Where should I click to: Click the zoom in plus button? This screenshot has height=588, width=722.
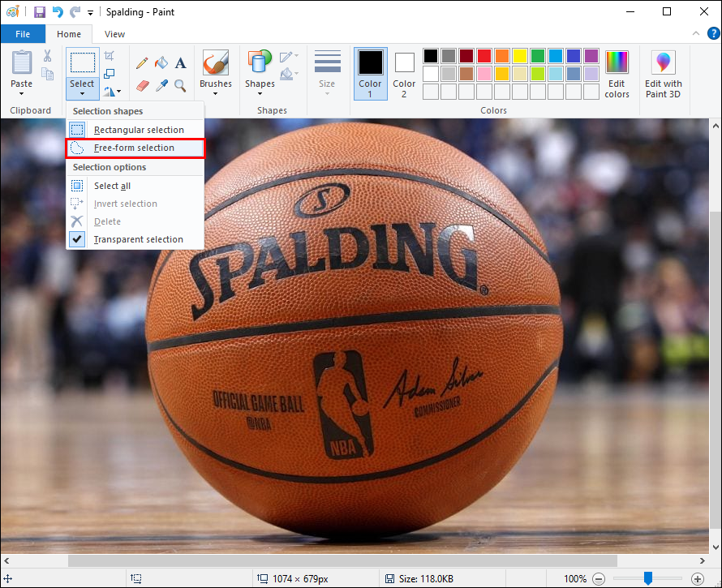point(698,578)
